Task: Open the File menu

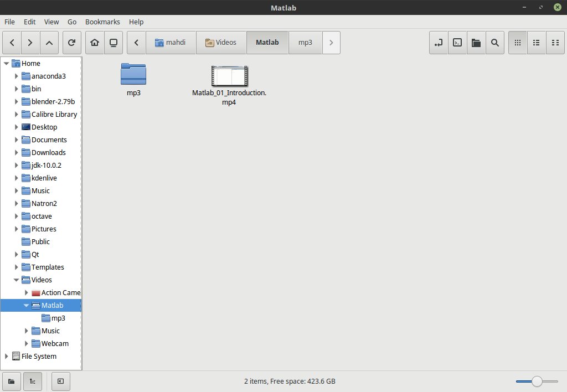Action: coord(10,22)
